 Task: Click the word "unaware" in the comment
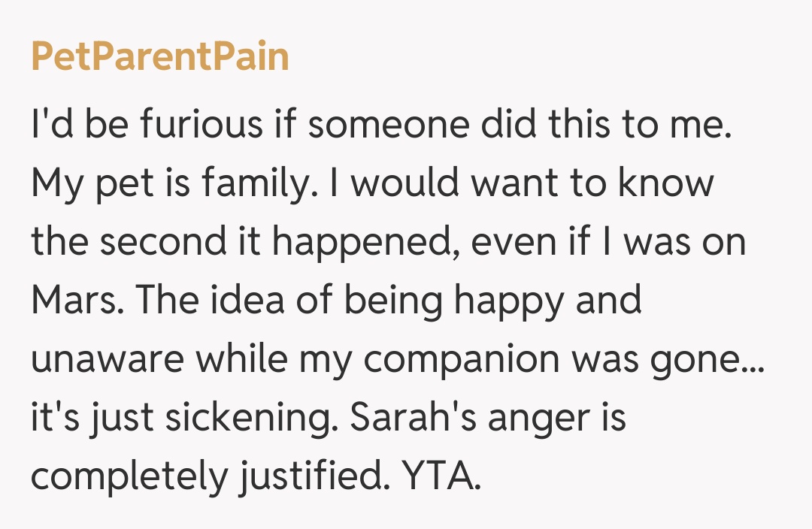[x=108, y=359]
